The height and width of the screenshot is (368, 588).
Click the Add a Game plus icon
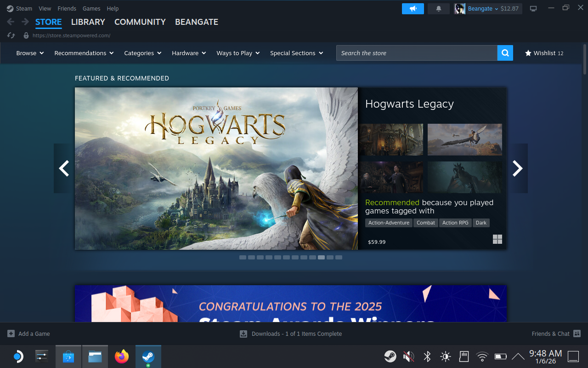10,333
